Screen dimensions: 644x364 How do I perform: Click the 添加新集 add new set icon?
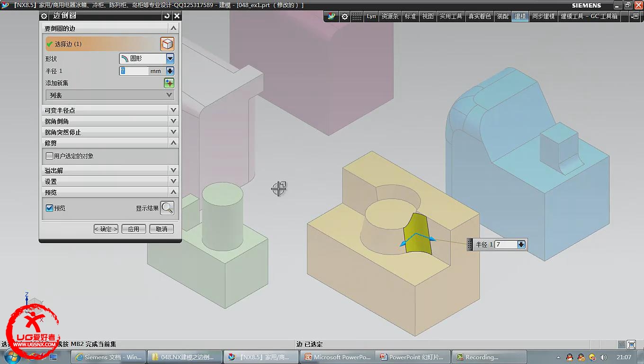(x=169, y=83)
